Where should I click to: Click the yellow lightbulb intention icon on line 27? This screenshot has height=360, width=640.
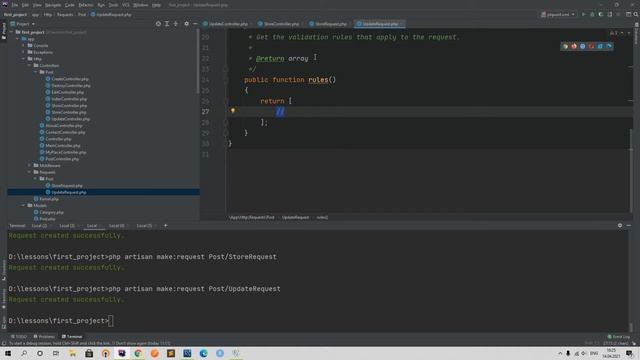point(233,111)
